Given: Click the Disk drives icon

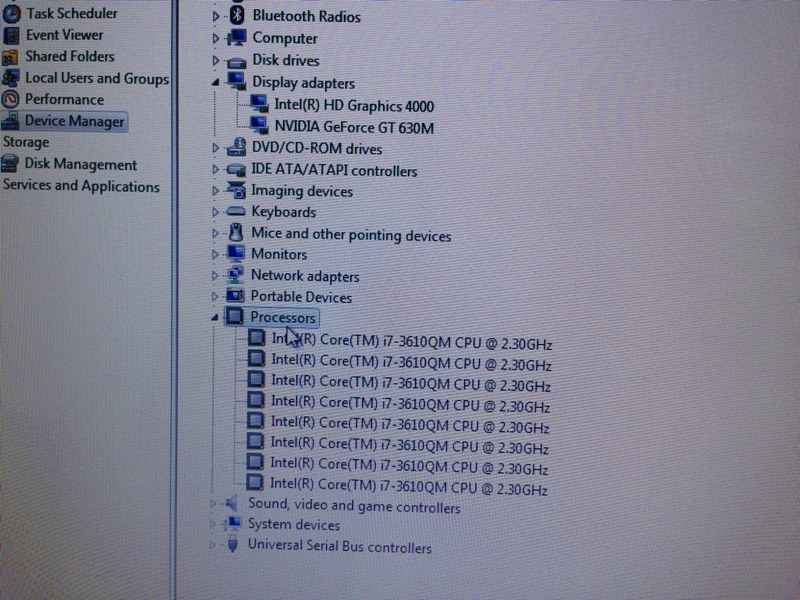Looking at the screenshot, I should (236, 60).
